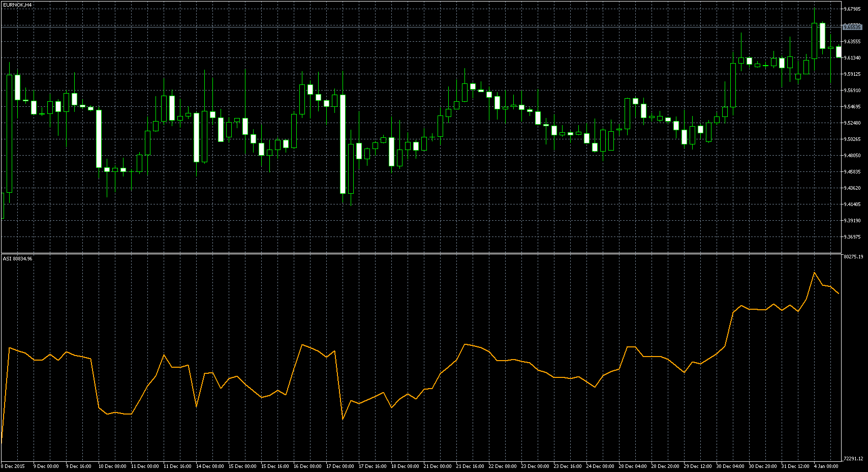Click the 21 Dec 16:00 time label

point(470,466)
